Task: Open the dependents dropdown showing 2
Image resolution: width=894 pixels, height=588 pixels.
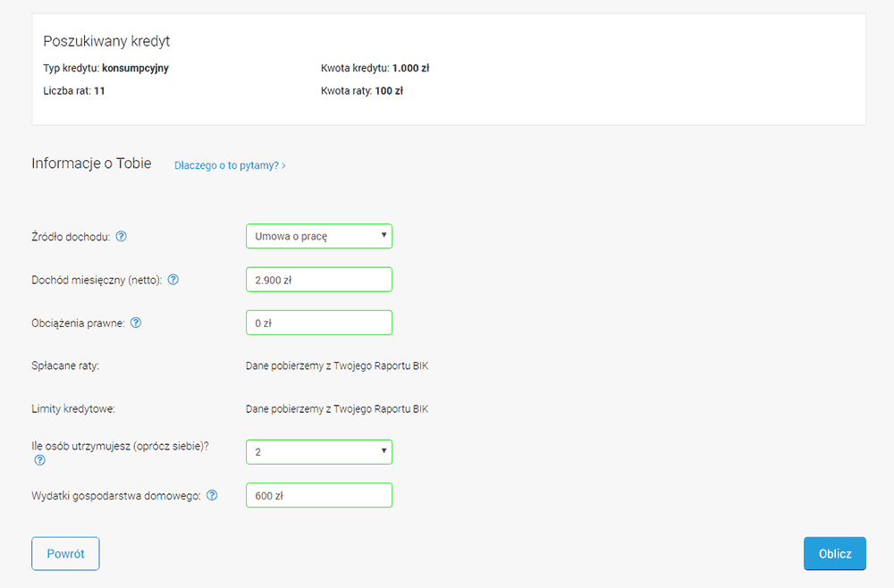Action: [x=318, y=452]
